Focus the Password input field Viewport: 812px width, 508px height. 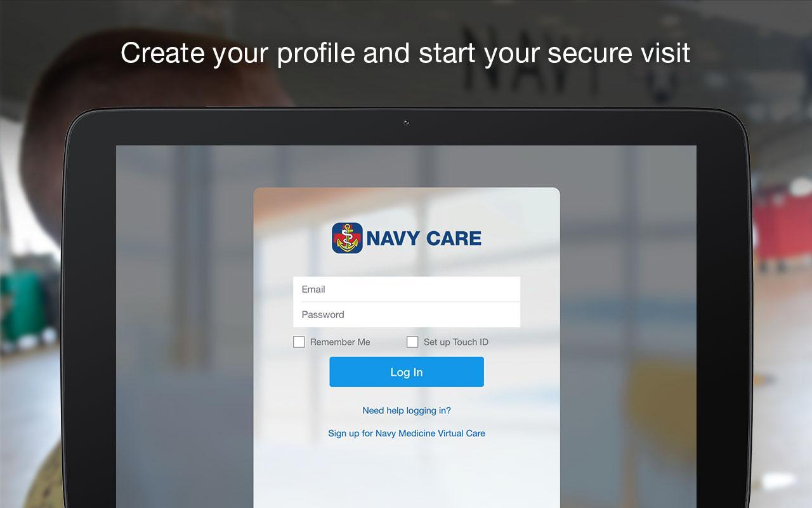407,314
